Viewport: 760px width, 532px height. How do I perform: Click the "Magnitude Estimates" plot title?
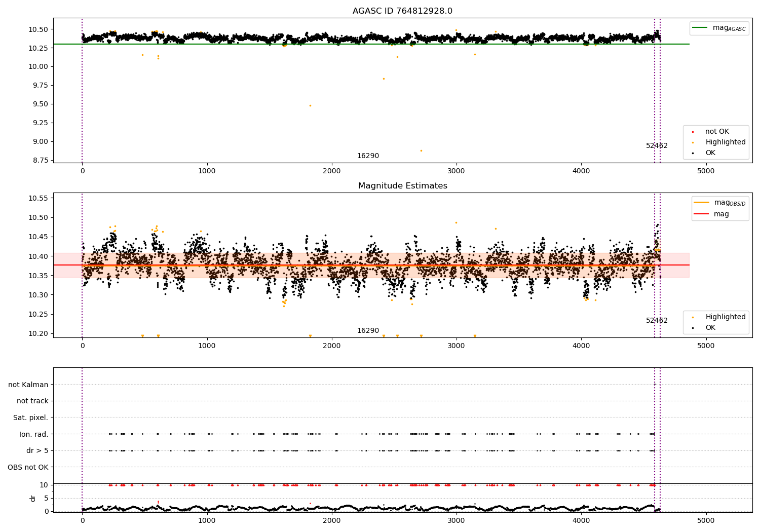point(402,186)
